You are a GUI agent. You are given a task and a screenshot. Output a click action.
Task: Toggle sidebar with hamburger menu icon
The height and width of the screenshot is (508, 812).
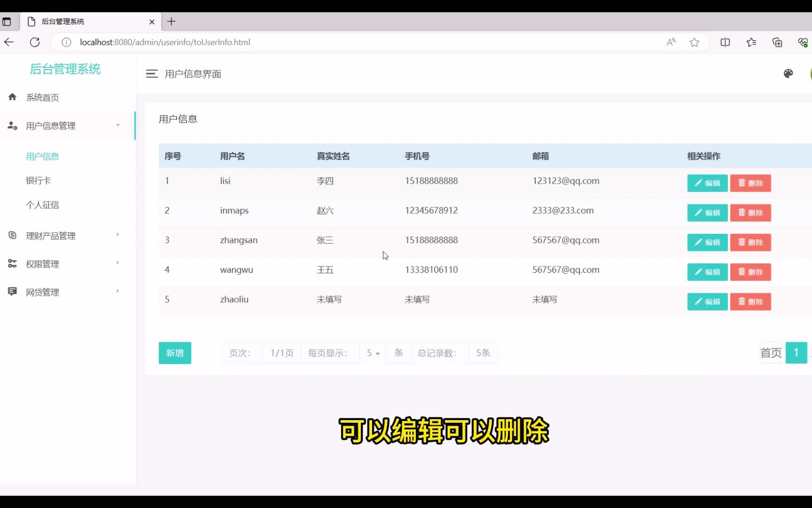point(152,74)
